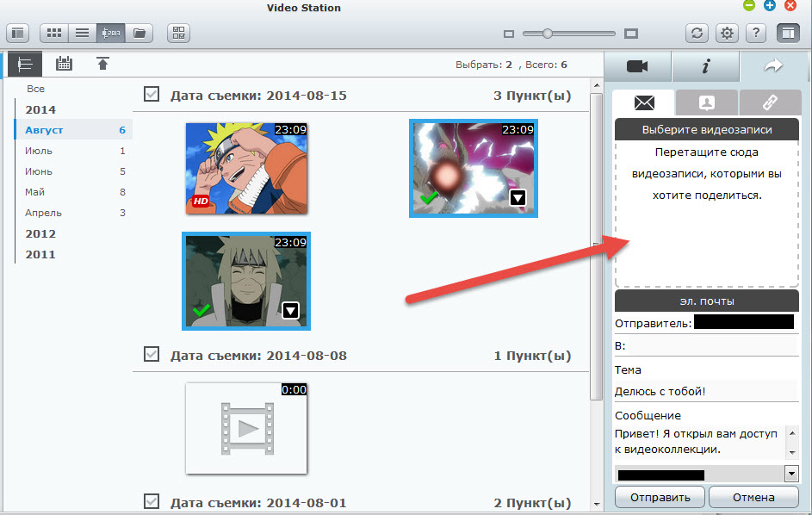Select the lightning explosion video thumbnail
The image size is (812, 515).
(474, 169)
